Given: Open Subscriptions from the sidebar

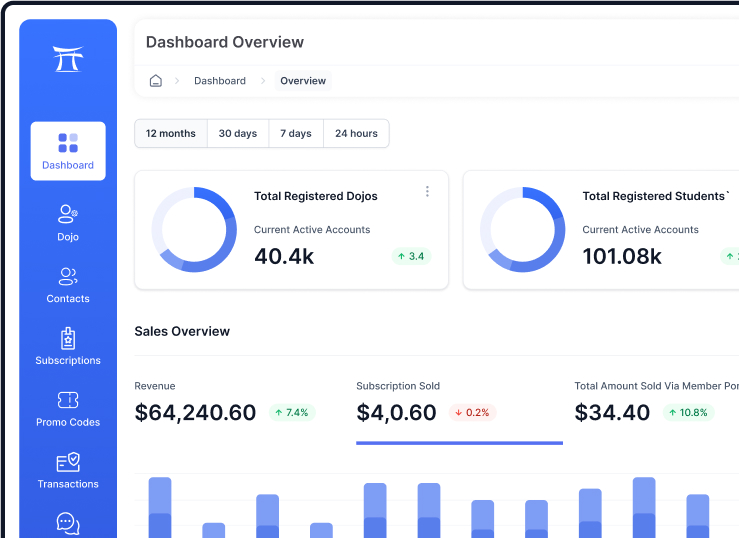Looking at the screenshot, I should 68,346.
